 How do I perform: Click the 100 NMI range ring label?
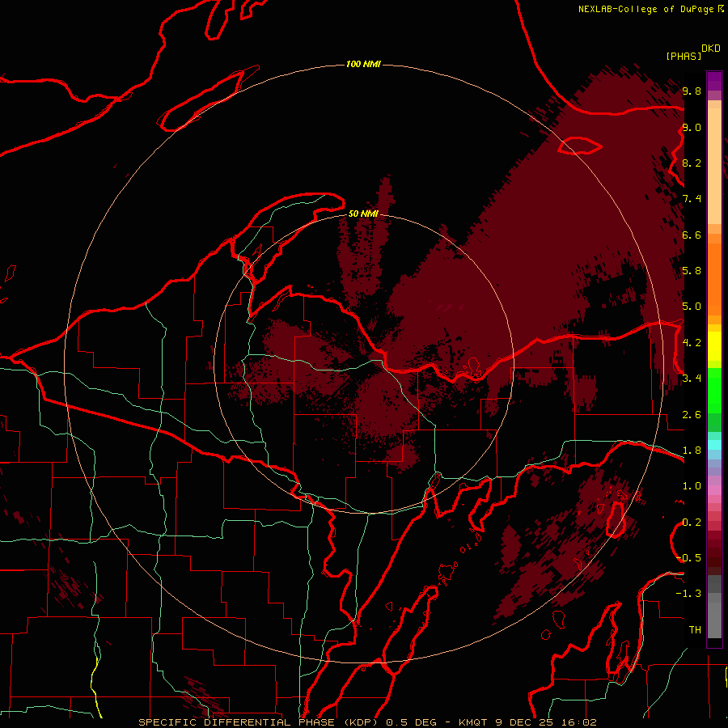coord(363,64)
